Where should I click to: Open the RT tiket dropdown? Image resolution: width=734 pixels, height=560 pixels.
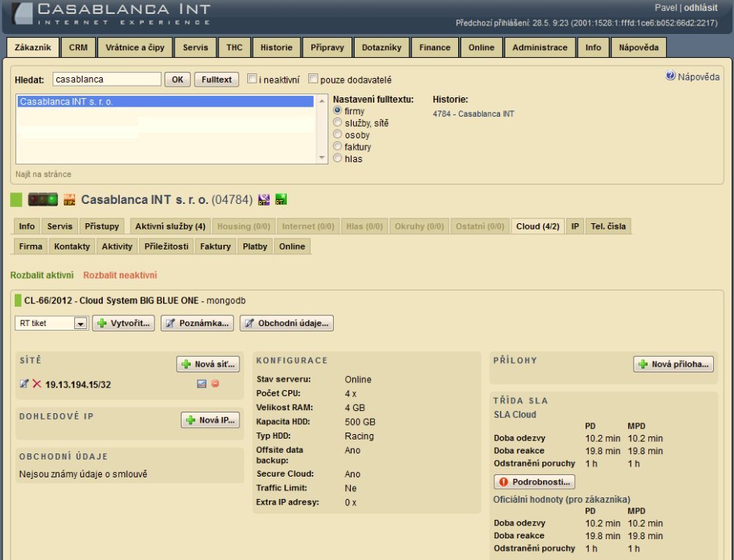[x=52, y=324]
